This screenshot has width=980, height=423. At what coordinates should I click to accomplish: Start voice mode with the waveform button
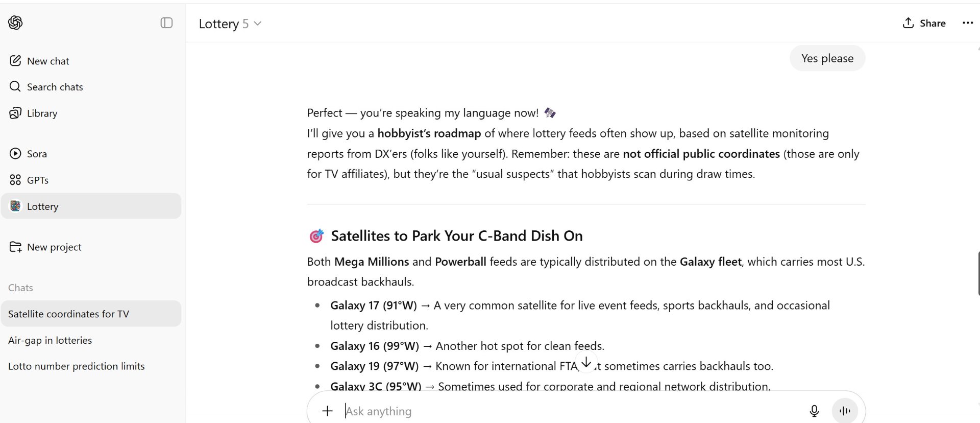click(x=845, y=411)
